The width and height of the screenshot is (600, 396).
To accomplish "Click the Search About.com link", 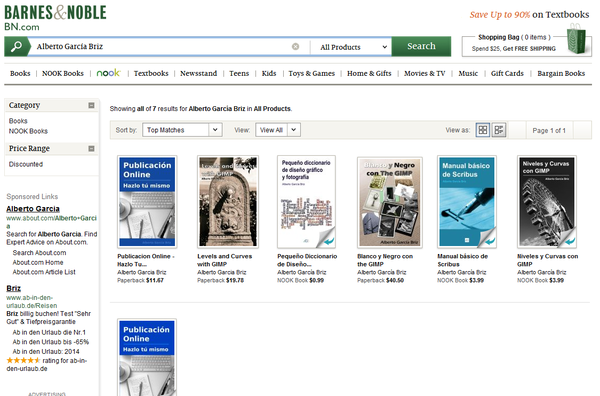I will click(39, 253).
